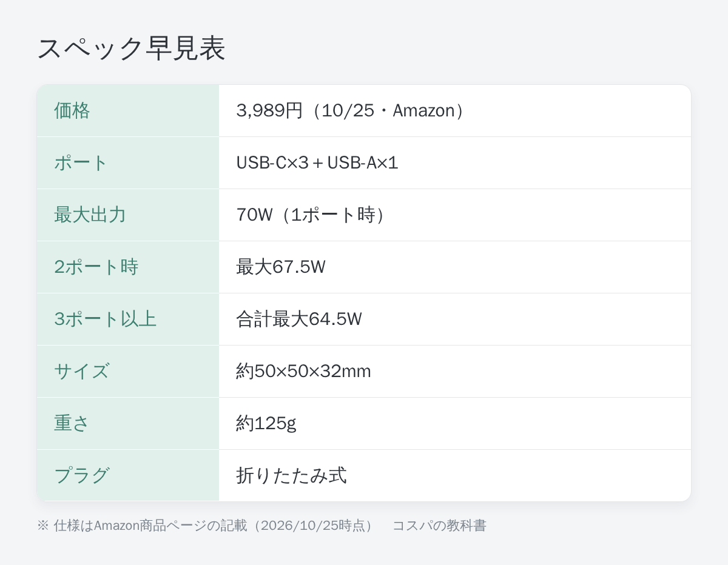728x565 pixels.
Task: Click the 約125g value
Action: click(266, 423)
